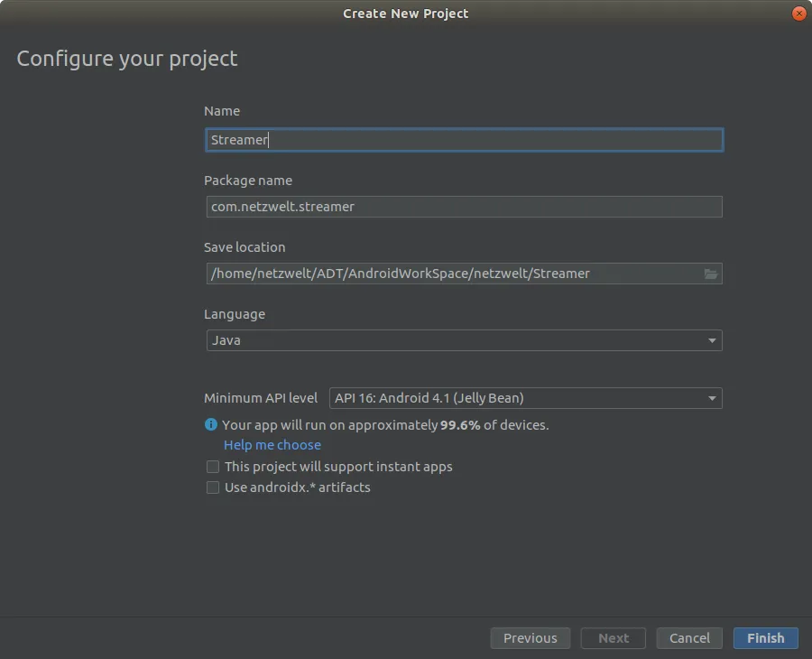This screenshot has width=812, height=659.
Task: Click inside the Package name field
Action: click(464, 207)
